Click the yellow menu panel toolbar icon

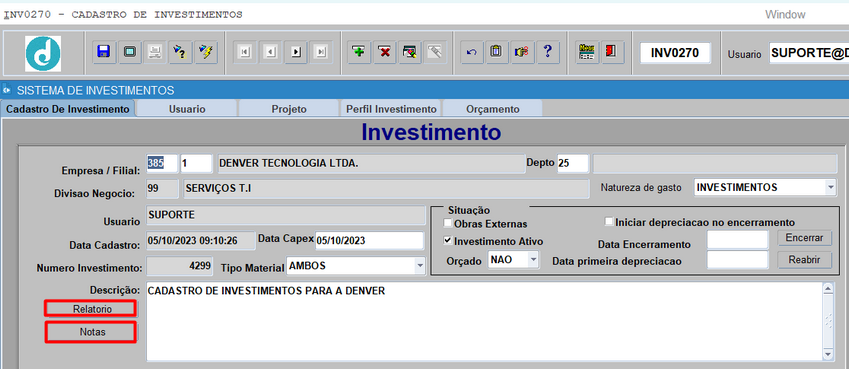click(586, 52)
